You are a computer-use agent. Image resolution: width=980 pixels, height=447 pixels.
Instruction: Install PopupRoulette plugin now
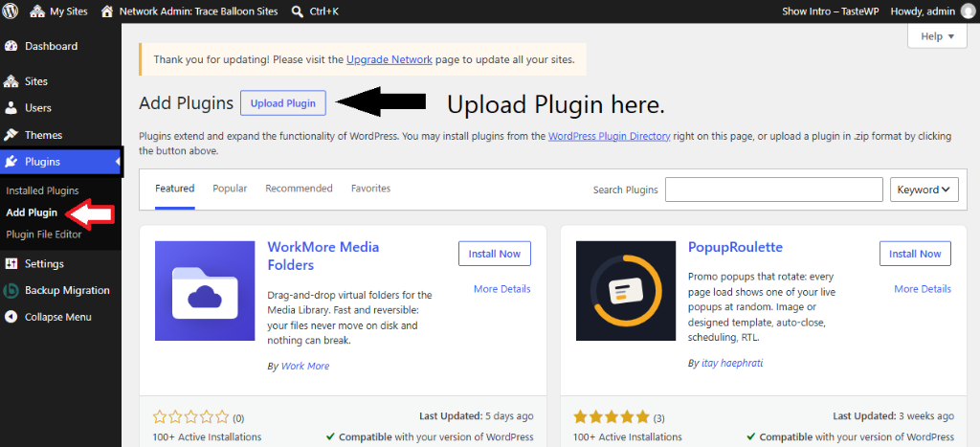point(915,254)
